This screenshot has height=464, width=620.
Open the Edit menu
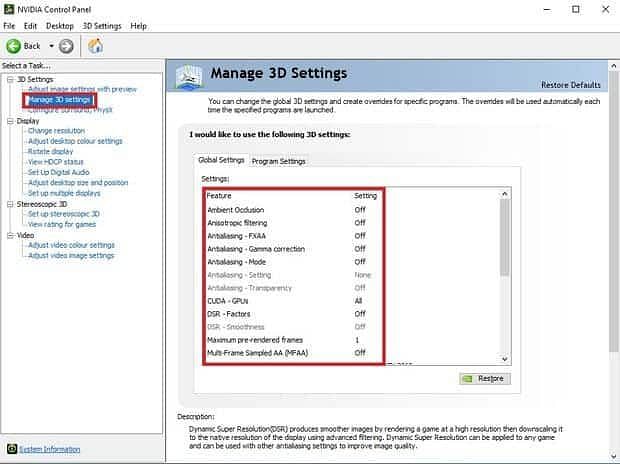click(x=30, y=26)
